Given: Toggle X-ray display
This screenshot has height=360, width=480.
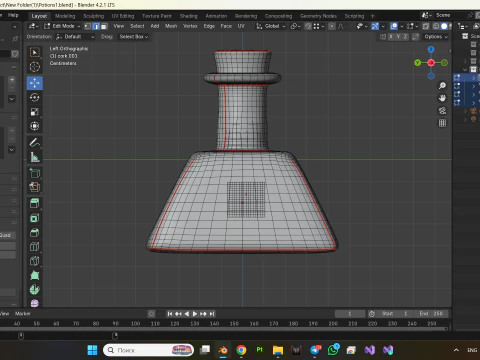Looking at the screenshot, I should [426, 26].
